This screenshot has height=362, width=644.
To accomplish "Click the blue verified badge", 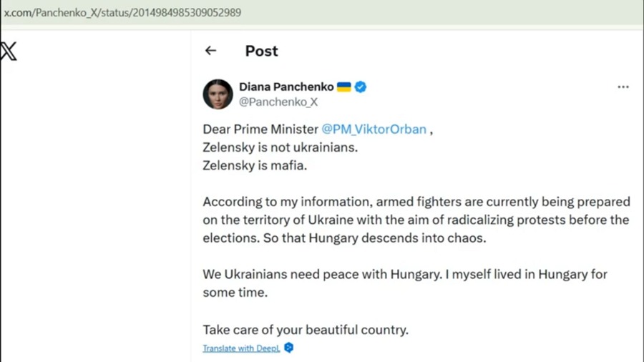I will click(361, 87).
